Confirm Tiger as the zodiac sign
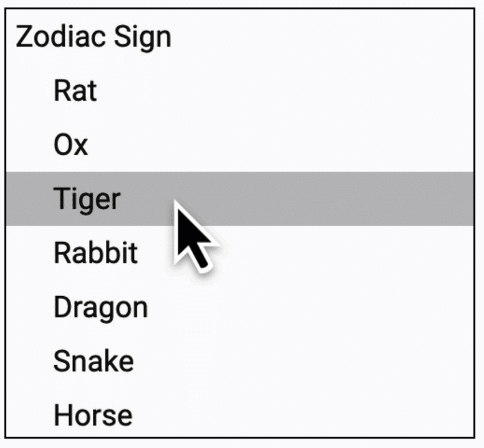Screen dimensions: 484x448 87,199
